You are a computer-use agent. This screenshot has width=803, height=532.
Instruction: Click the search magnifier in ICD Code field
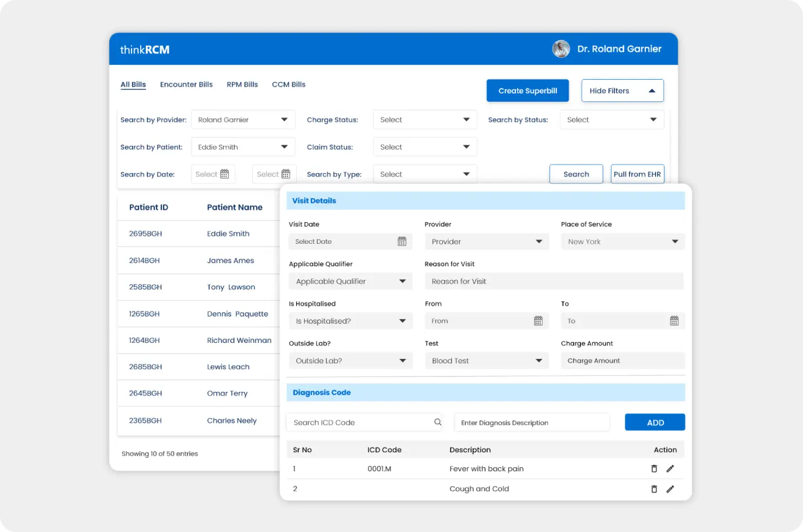tap(437, 422)
